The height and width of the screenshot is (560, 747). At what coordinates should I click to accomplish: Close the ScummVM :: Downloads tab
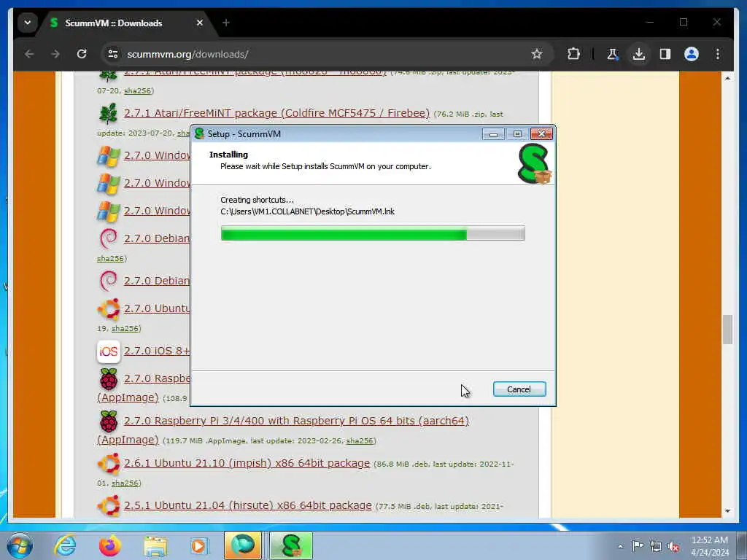200,23
